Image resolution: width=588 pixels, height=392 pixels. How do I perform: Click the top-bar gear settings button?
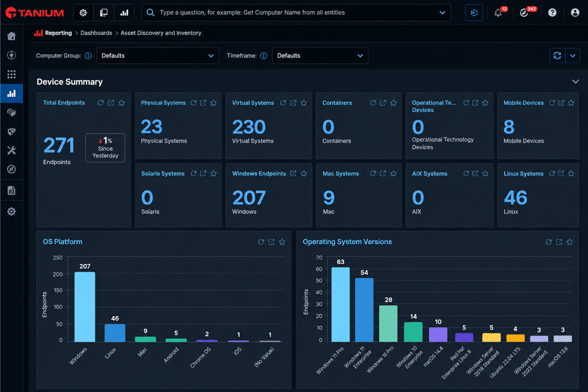(83, 13)
